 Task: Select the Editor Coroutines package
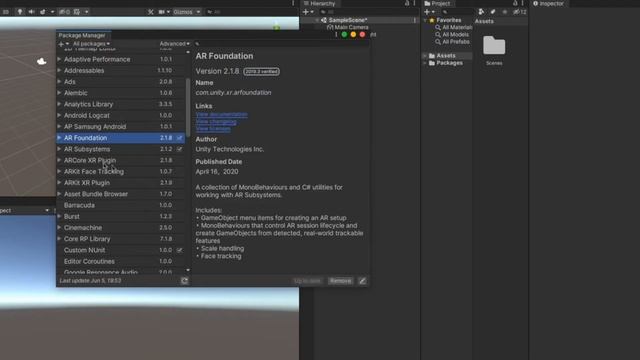click(x=121, y=261)
